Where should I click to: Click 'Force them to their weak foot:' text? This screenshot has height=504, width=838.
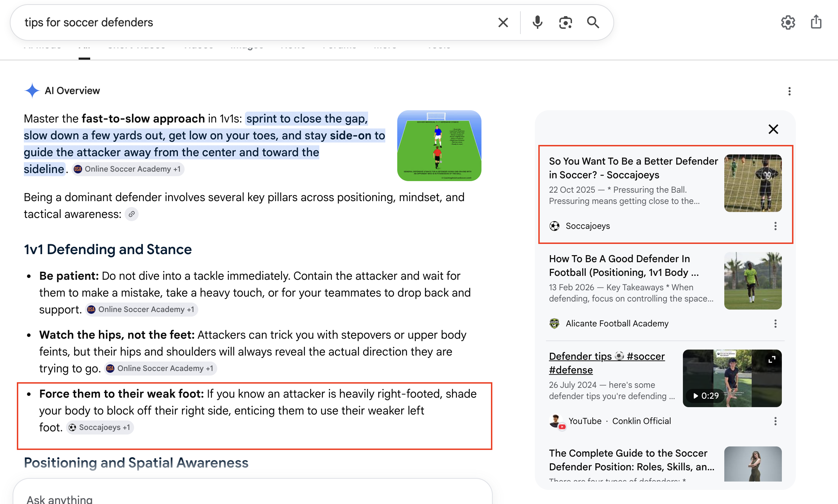[x=121, y=394]
